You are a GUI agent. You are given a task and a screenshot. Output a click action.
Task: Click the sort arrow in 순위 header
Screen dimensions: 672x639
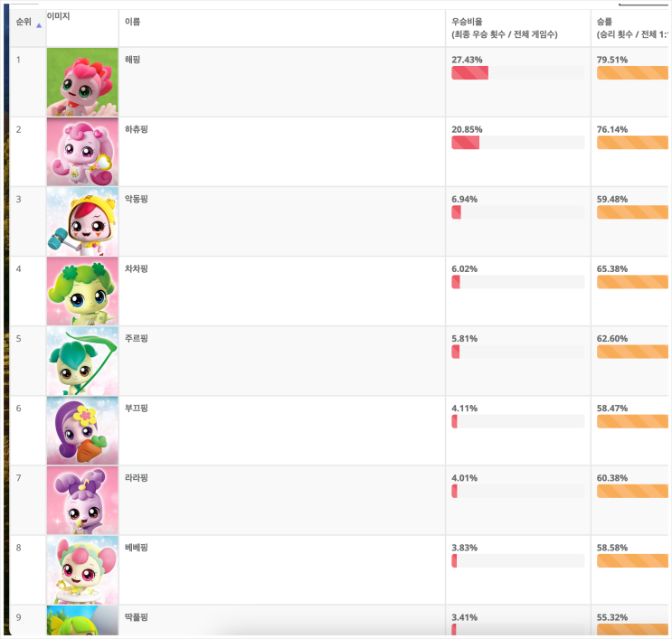[39, 26]
